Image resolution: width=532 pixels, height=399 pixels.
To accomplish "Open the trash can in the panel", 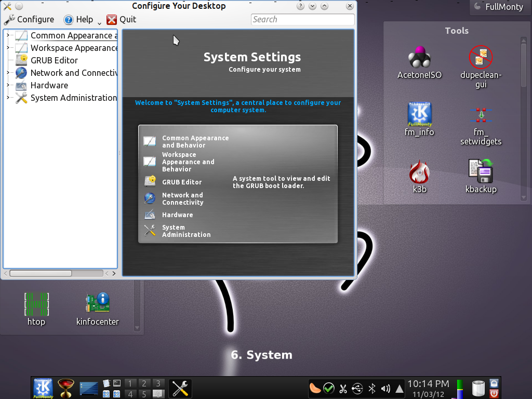I will [478, 389].
